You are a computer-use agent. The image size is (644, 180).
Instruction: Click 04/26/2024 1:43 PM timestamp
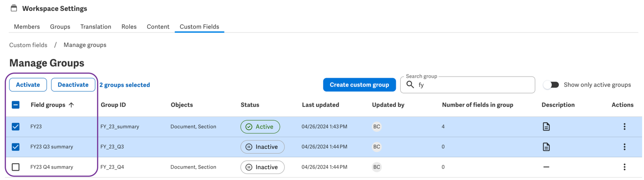[x=324, y=127]
